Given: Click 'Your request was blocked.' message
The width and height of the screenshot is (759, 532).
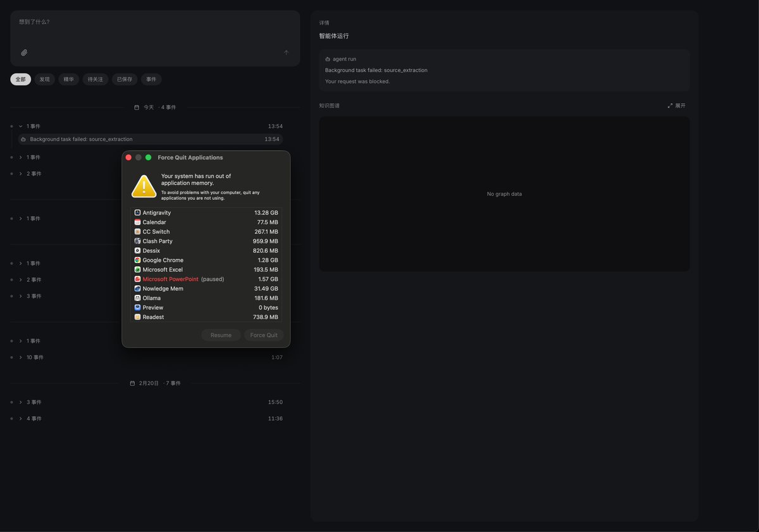Looking at the screenshot, I should pyautogui.click(x=357, y=82).
